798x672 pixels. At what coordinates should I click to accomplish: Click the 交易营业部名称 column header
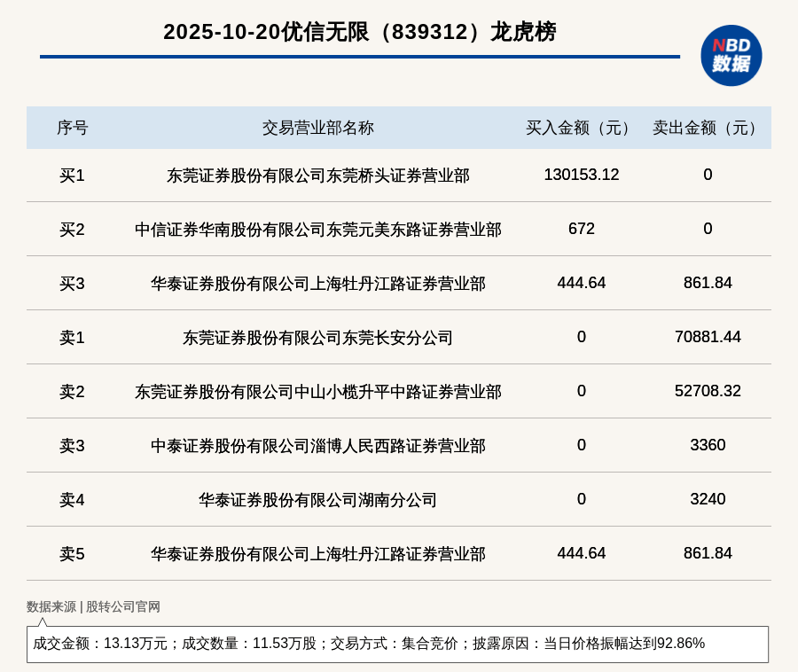(x=317, y=128)
